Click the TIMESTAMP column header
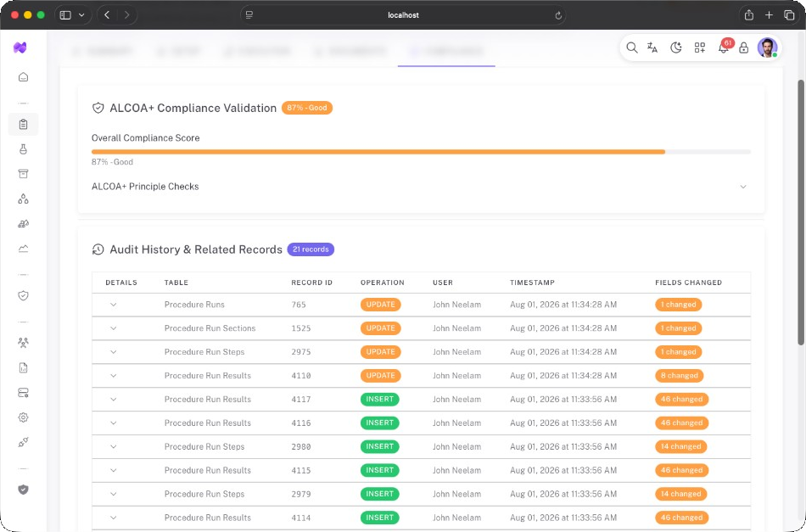This screenshot has width=806, height=532. [x=532, y=283]
